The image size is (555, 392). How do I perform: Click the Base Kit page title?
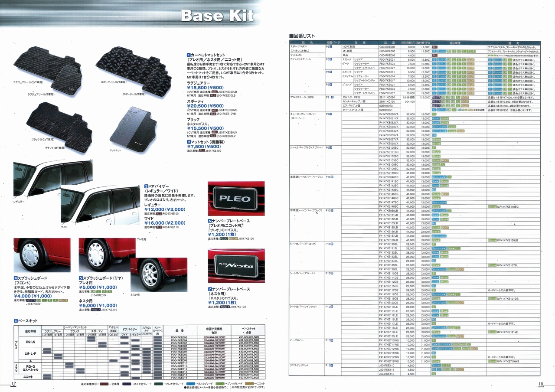click(217, 16)
